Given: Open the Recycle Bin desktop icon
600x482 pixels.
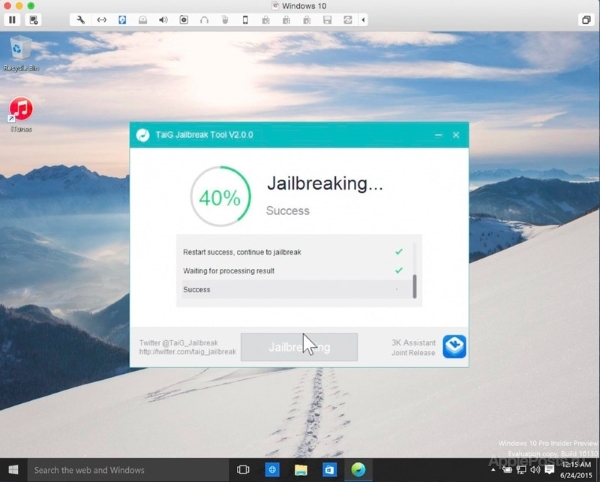Looking at the screenshot, I should coord(21,53).
